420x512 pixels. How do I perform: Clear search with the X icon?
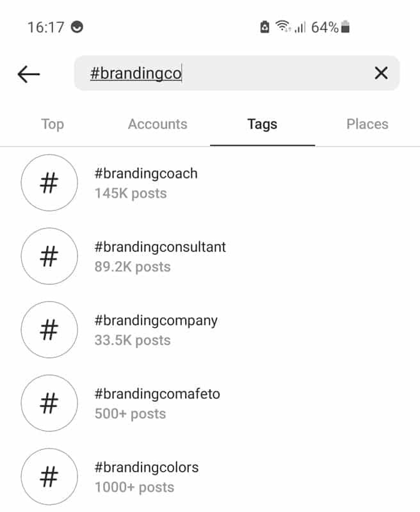(x=381, y=74)
